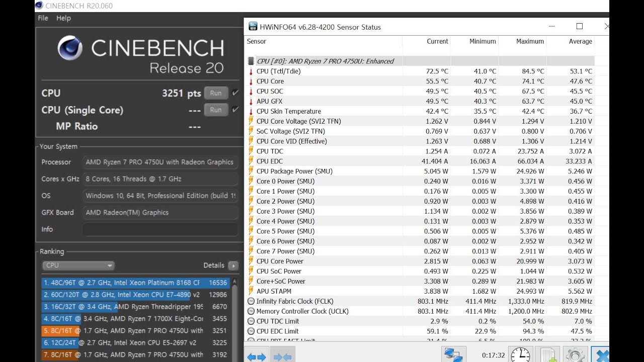
Task: Select ranking entry AMD Ryzen 7 1700X
Action: click(x=135, y=319)
